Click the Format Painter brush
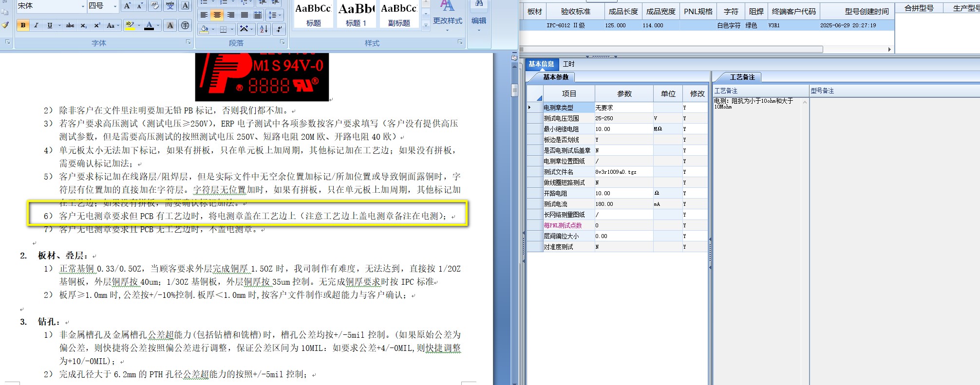Screen dimensions: 980x385 [x=5, y=25]
